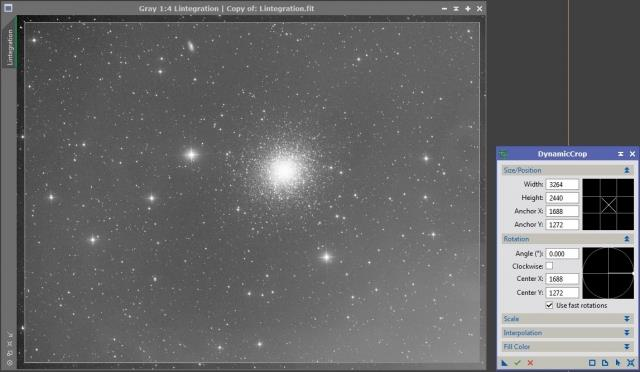Collapse the Size/Position section
Viewport: 640px width, 372px height.
point(627,170)
